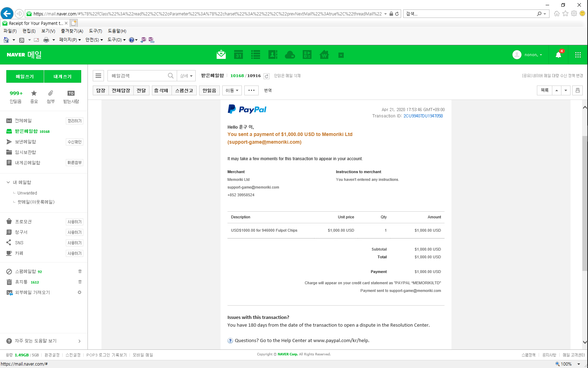Open the 상세 search options dropdown

[x=186, y=76]
